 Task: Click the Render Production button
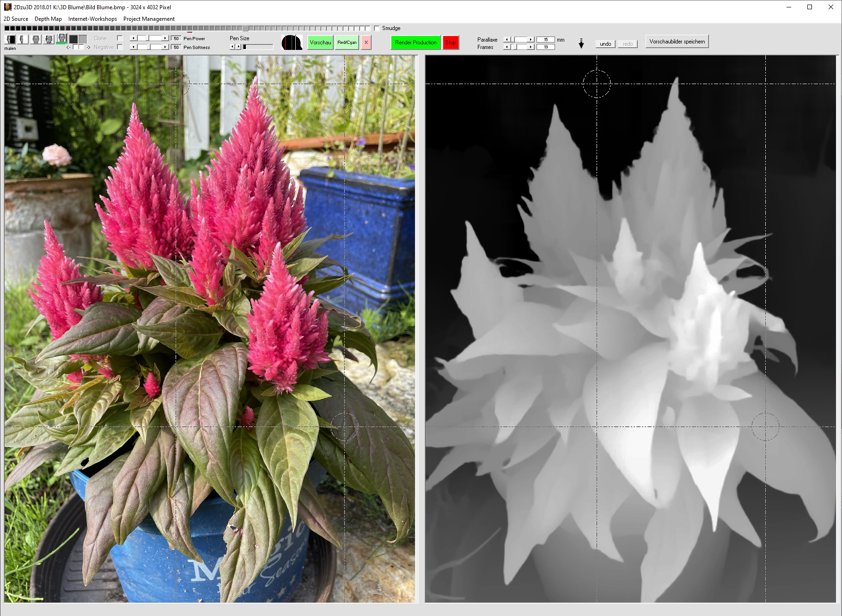click(x=415, y=43)
